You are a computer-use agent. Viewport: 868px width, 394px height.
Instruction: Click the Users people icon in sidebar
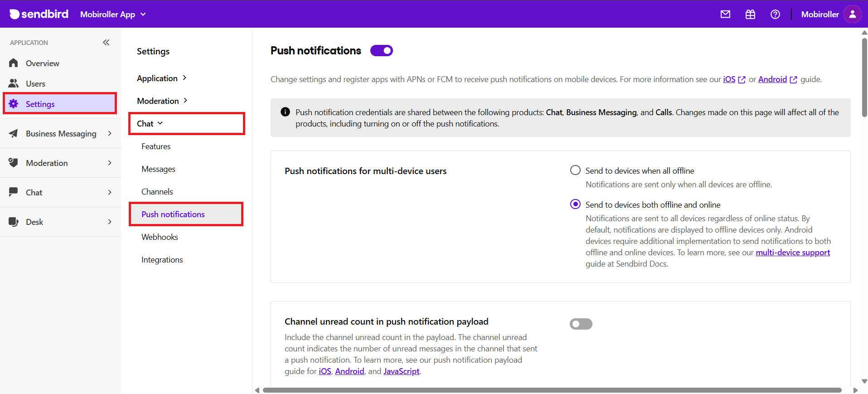[x=14, y=83]
